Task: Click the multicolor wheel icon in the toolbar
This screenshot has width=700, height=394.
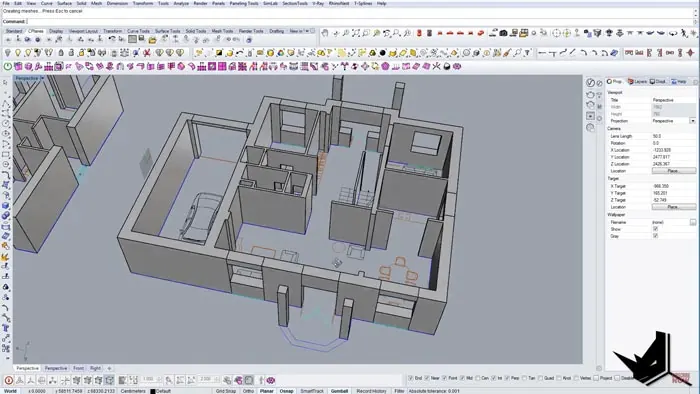Action: tap(280, 53)
